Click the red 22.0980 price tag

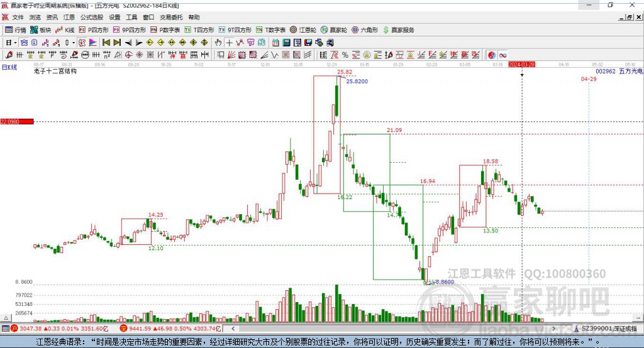(x=17, y=121)
